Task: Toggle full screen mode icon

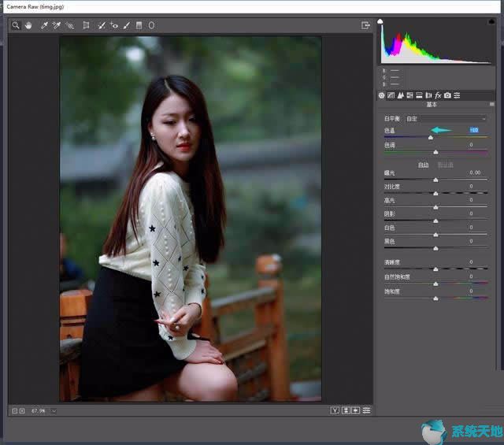Action: tap(365, 25)
